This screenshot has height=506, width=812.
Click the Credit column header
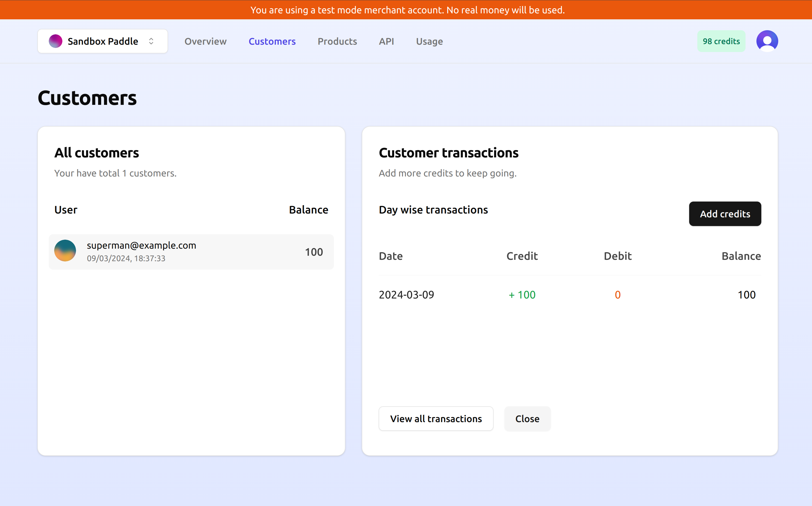click(x=522, y=256)
